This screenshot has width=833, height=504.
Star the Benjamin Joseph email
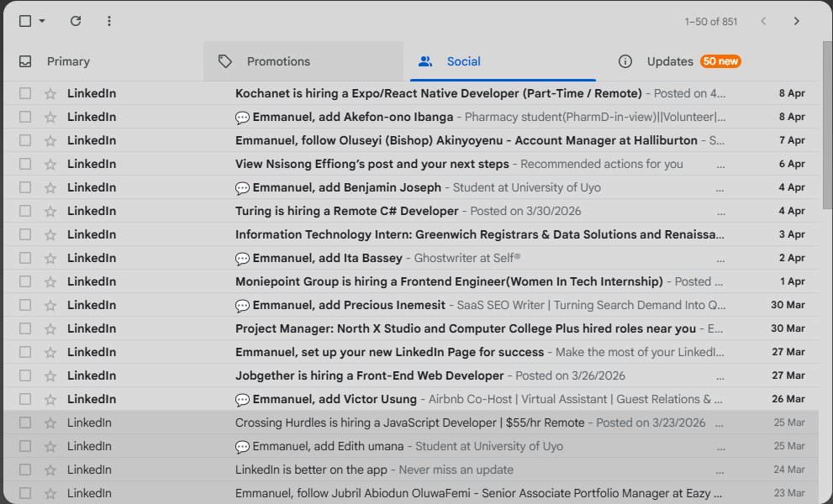[50, 187]
